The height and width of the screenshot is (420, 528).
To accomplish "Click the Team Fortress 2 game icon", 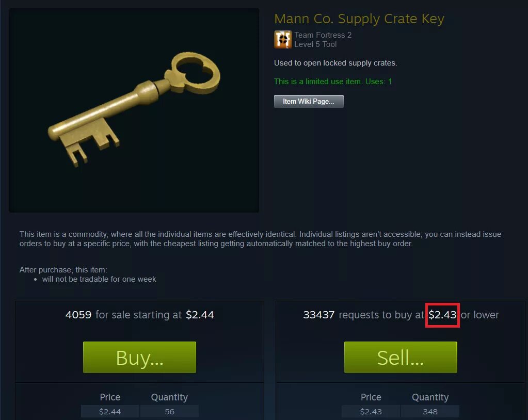I will coord(283,39).
